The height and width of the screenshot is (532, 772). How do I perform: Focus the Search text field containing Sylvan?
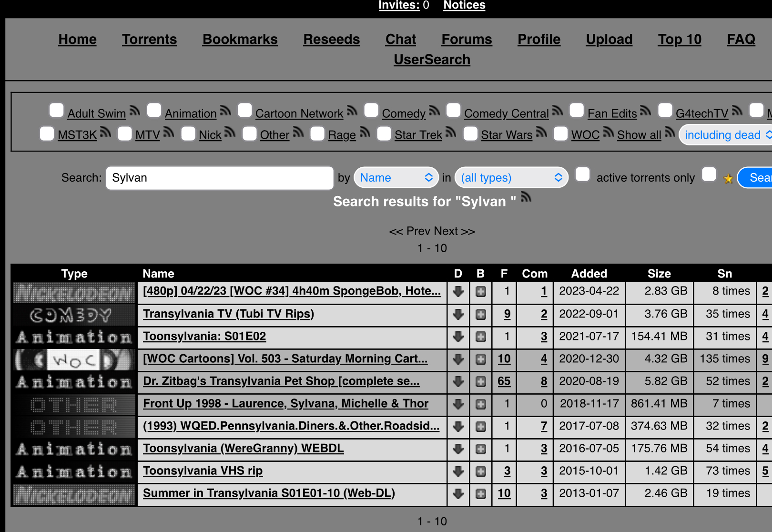pyautogui.click(x=220, y=178)
